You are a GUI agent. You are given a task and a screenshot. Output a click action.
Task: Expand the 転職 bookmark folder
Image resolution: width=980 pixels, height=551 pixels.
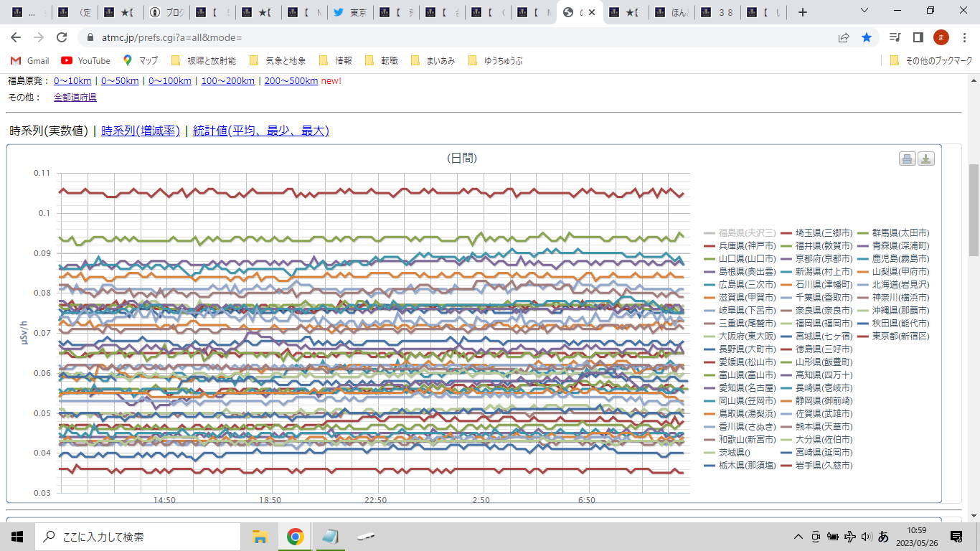pyautogui.click(x=382, y=61)
